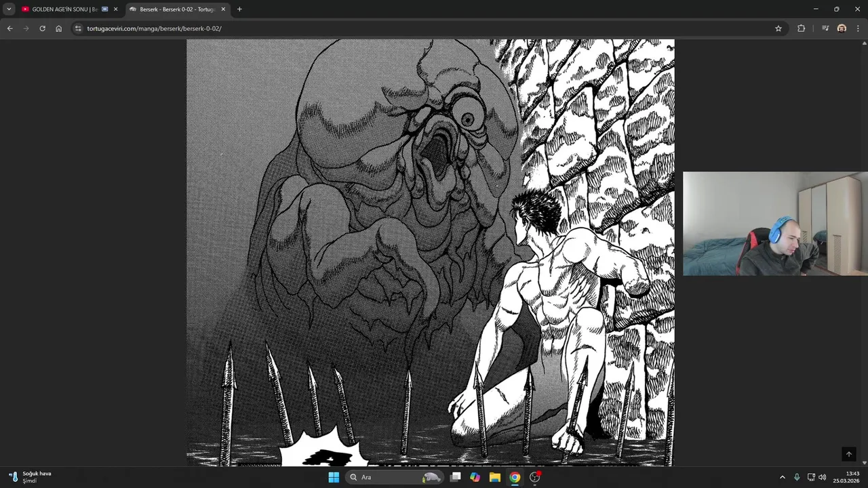Open network settings from tray
The image size is (868, 488).
coord(811,477)
